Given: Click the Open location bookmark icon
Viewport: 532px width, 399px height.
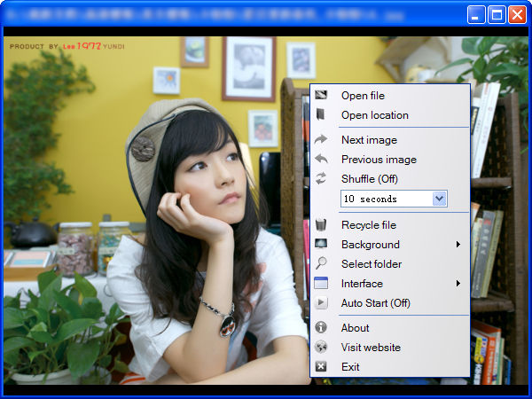Looking at the screenshot, I should 321,115.
